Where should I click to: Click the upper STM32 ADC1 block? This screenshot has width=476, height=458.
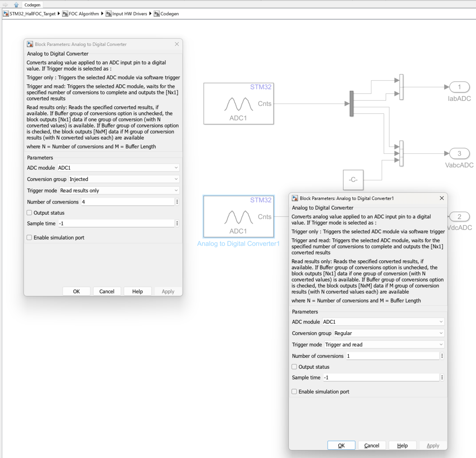[238, 103]
